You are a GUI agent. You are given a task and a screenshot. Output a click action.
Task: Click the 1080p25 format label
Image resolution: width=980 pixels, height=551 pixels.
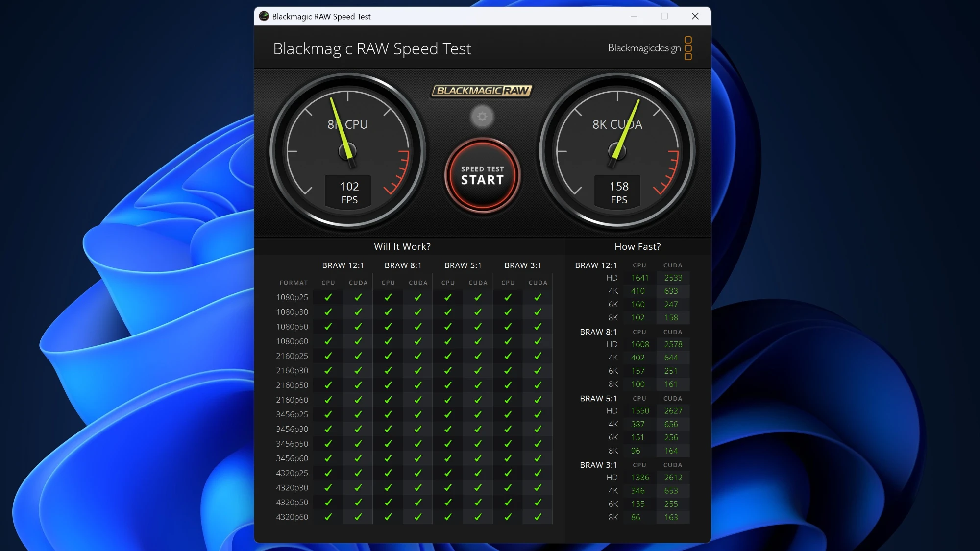[292, 297]
